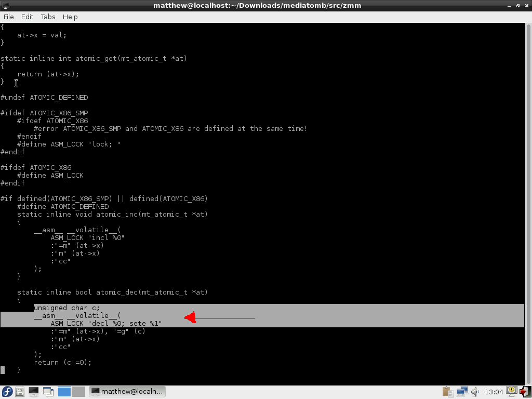Click the '#ifdef ATOMIC_X86_SMP' line

click(44, 113)
